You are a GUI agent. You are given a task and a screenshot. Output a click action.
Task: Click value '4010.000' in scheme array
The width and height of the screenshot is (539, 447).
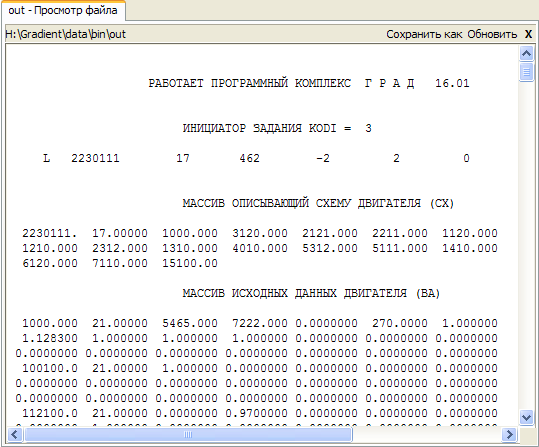click(x=260, y=248)
